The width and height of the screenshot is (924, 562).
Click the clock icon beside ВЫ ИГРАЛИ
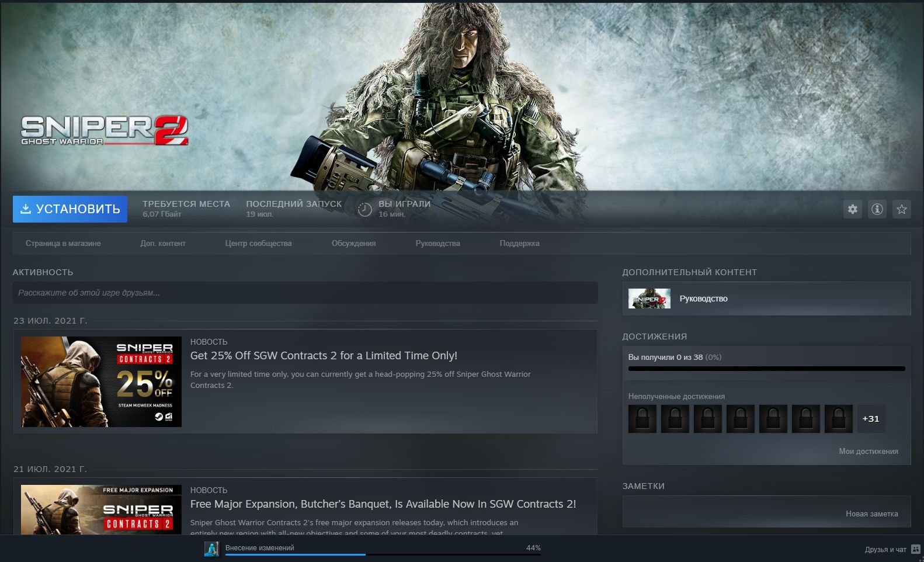tap(364, 209)
